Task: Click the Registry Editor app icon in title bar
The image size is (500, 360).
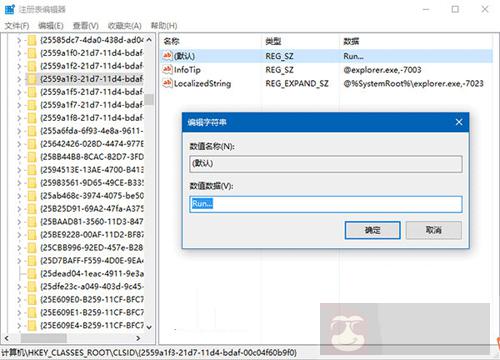Action: [x=10, y=9]
